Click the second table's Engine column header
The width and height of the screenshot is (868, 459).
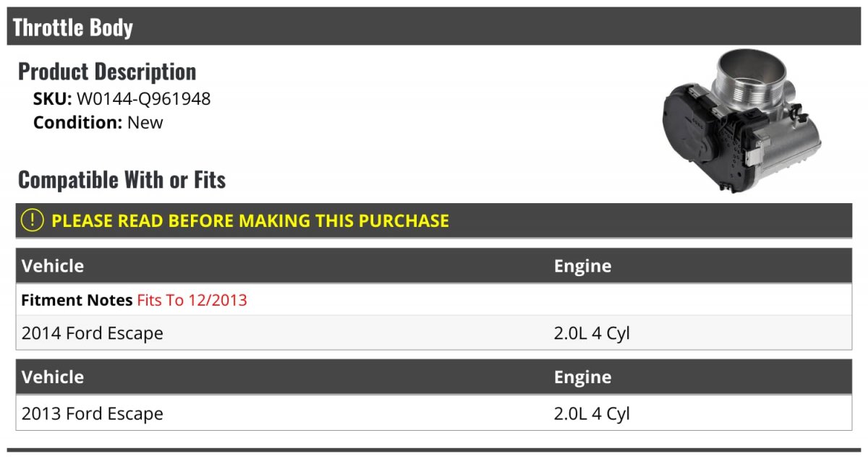pyautogui.click(x=583, y=377)
